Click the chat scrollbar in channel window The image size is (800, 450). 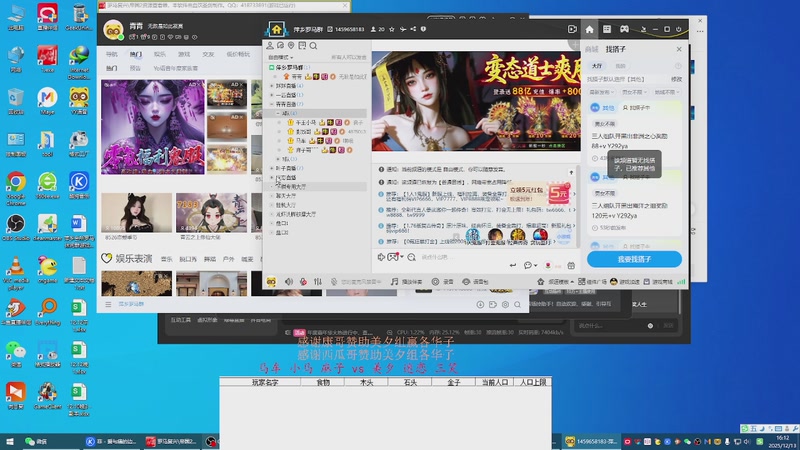(578, 206)
